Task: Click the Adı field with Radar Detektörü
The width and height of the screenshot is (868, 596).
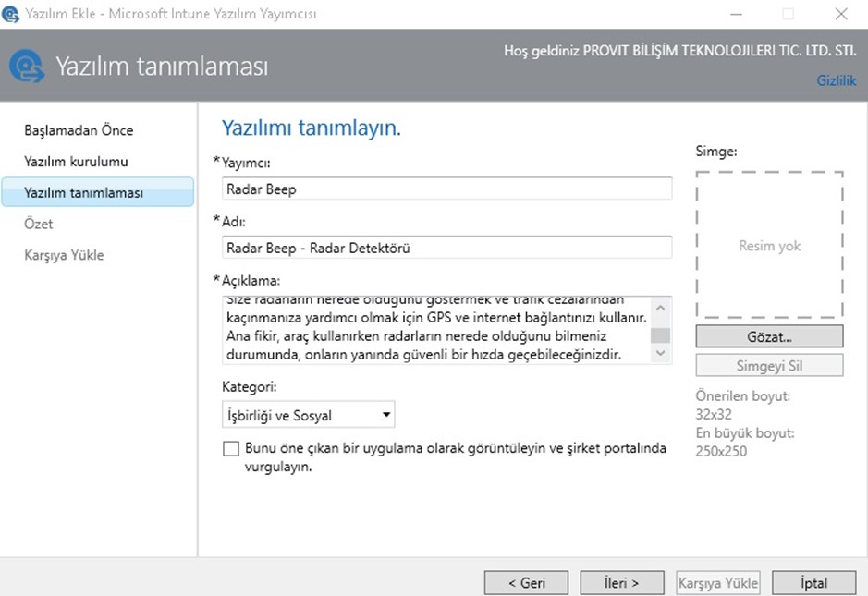Action: coord(446,248)
